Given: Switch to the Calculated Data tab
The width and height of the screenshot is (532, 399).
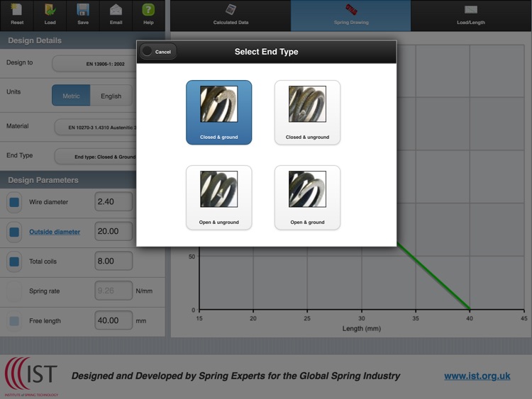Looking at the screenshot, I should pyautogui.click(x=231, y=16).
